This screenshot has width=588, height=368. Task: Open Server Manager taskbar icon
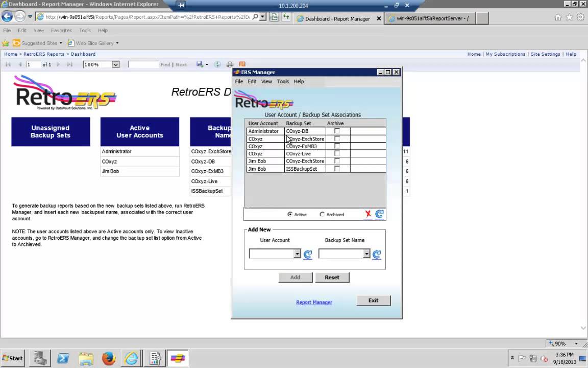pos(40,358)
